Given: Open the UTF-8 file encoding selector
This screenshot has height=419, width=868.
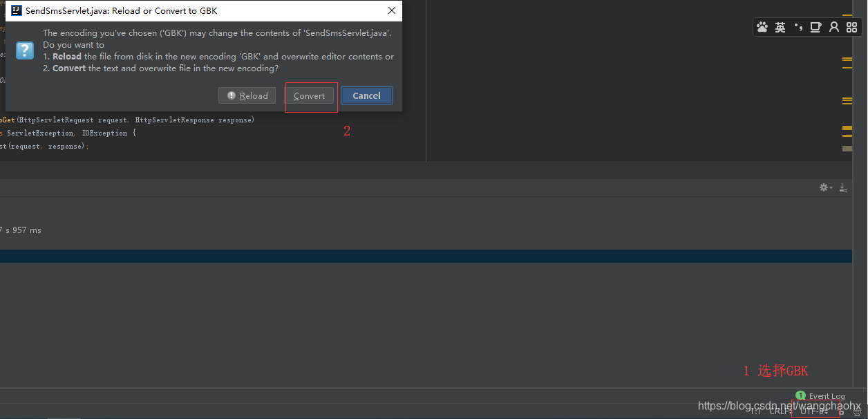Looking at the screenshot, I should pos(814,411).
